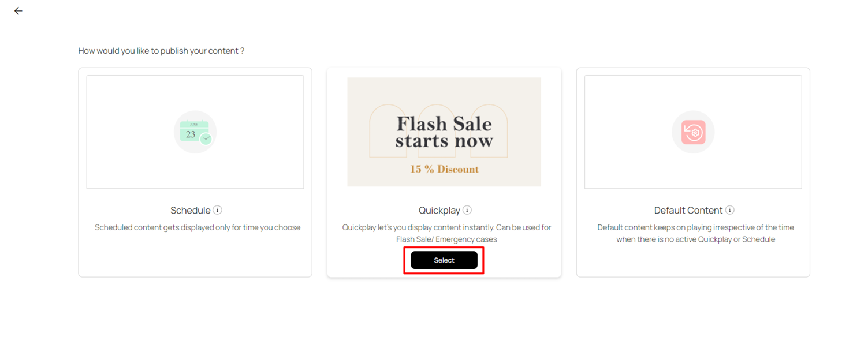Click the '15 % Discount' banner text
Screen dimensions: 868x352
[444, 169]
